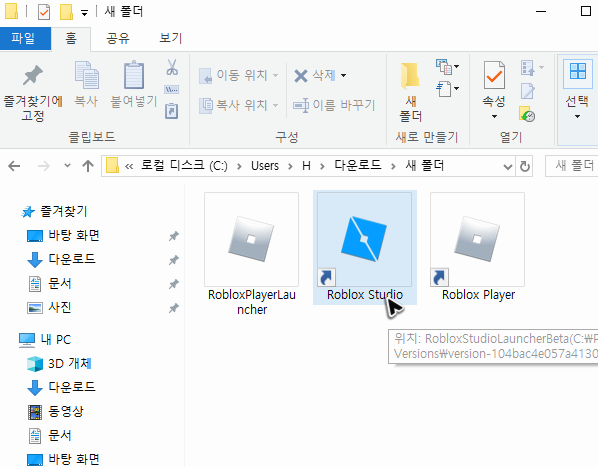Click the Delete (삭제) button
This screenshot has width=598, height=467.
[x=316, y=75]
